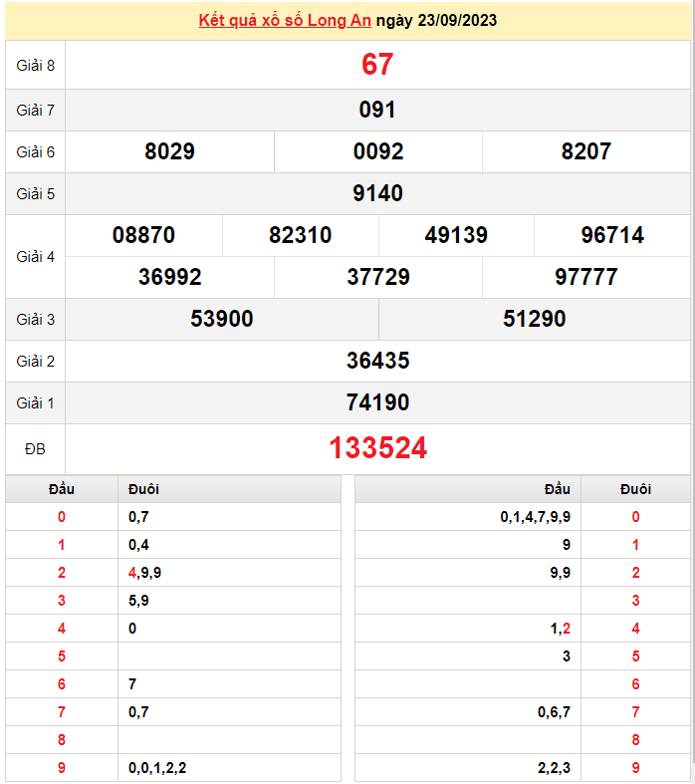Open the Kết quả xổ số Long An link
The image size is (695, 784).
point(286,20)
